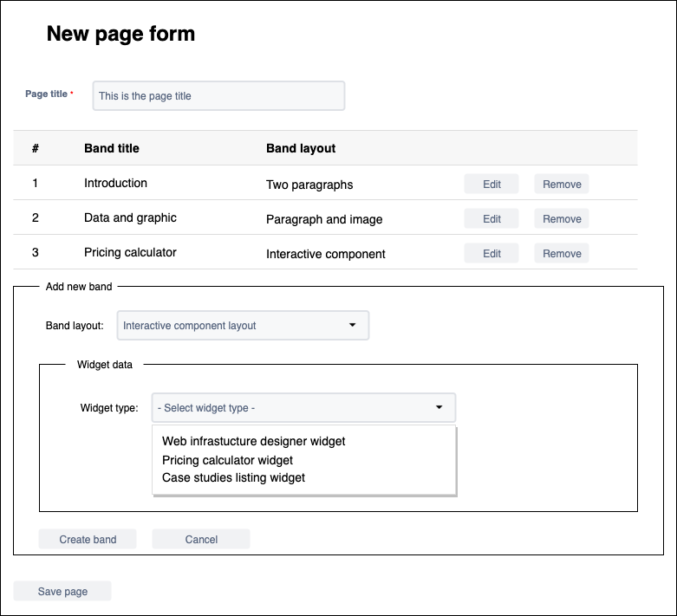Edit the Data and graphic band

[491, 219]
